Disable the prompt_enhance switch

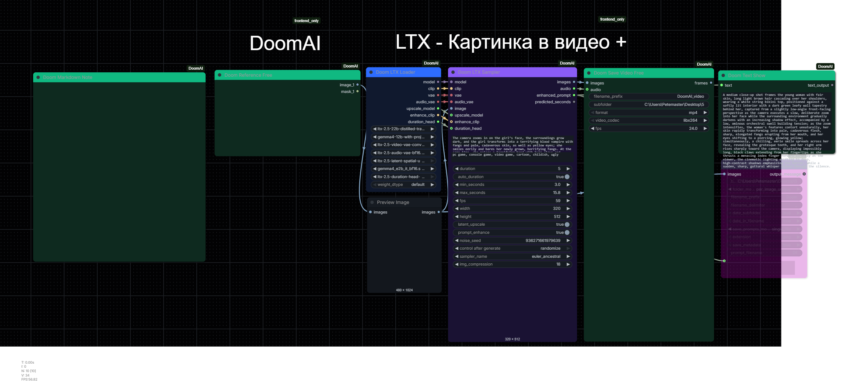[567, 232]
